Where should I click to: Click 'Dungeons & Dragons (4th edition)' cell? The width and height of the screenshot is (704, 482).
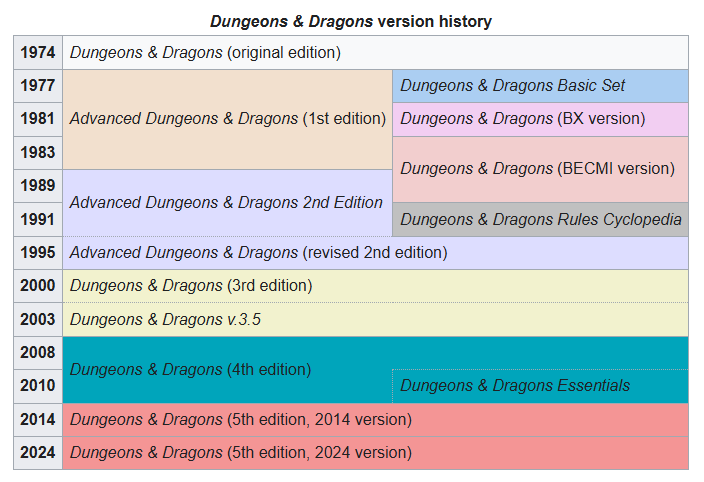click(228, 370)
